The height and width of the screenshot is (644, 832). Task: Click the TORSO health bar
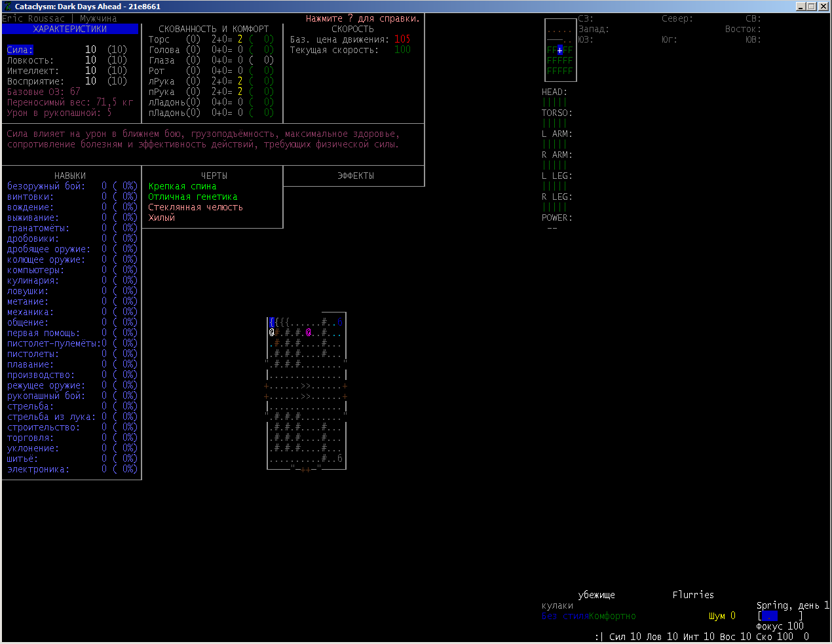coord(555,123)
